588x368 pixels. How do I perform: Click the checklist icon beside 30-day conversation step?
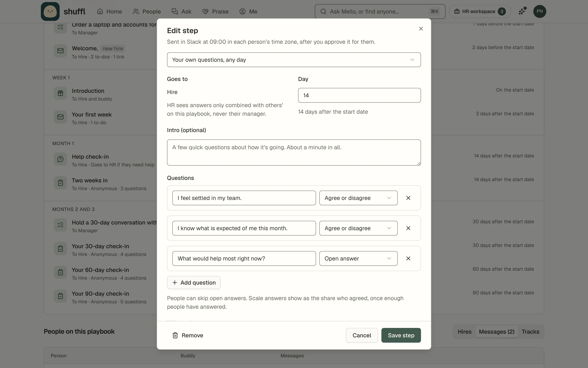tap(60, 225)
